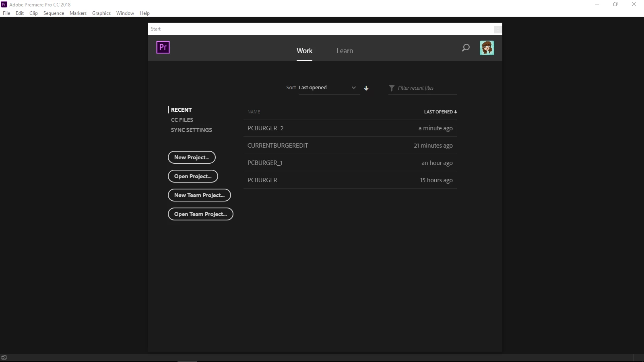Click the filter funnel icon
This screenshot has width=644, height=362.
[392, 88]
